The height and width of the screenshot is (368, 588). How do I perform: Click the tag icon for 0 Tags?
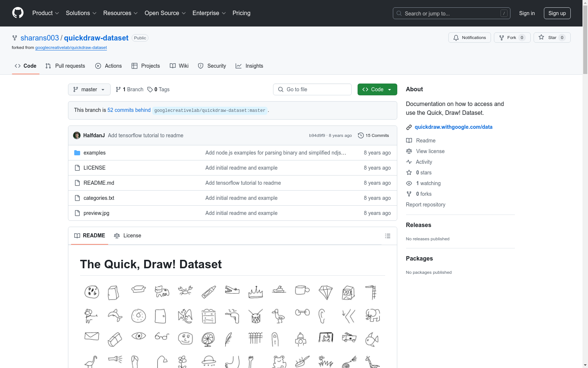coord(150,89)
